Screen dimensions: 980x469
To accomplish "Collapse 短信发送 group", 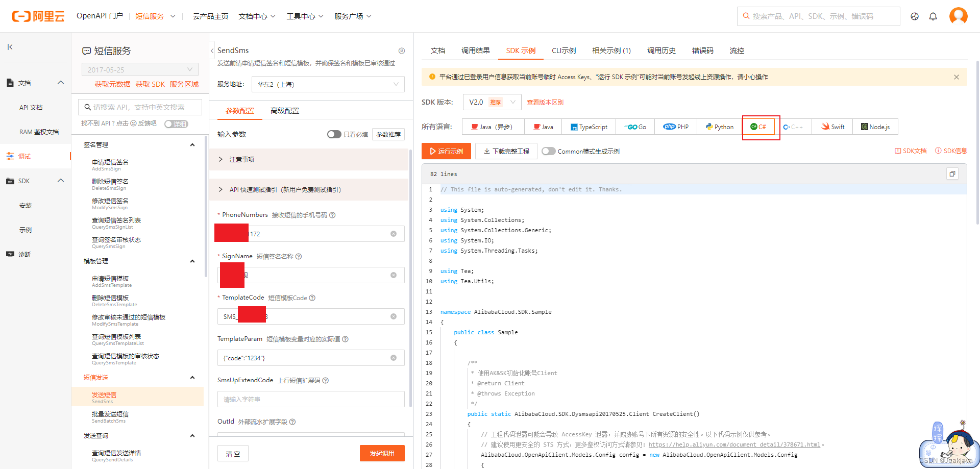I will (192, 378).
